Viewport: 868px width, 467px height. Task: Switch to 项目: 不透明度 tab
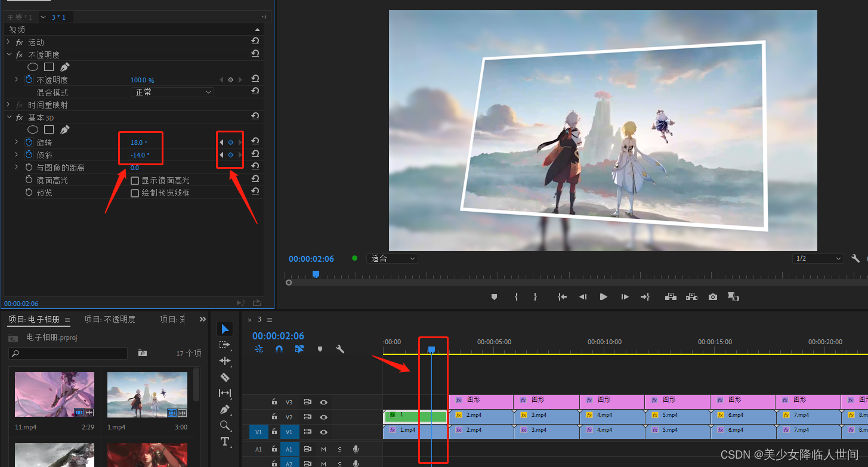[x=110, y=319]
